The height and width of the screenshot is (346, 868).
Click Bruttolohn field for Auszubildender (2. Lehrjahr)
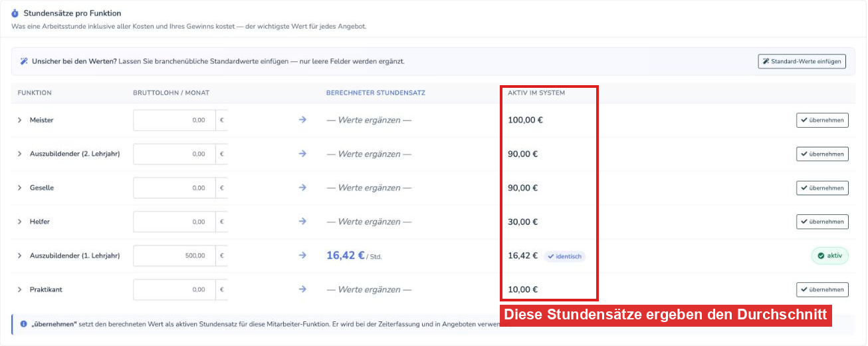point(174,154)
